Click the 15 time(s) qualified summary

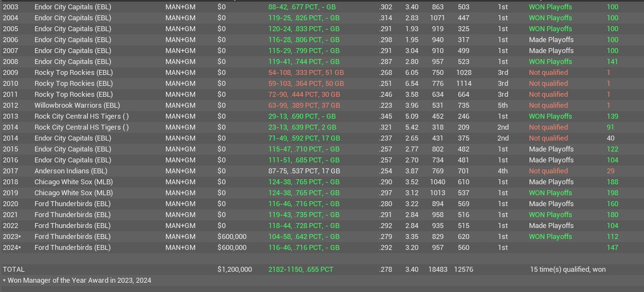[x=567, y=270]
